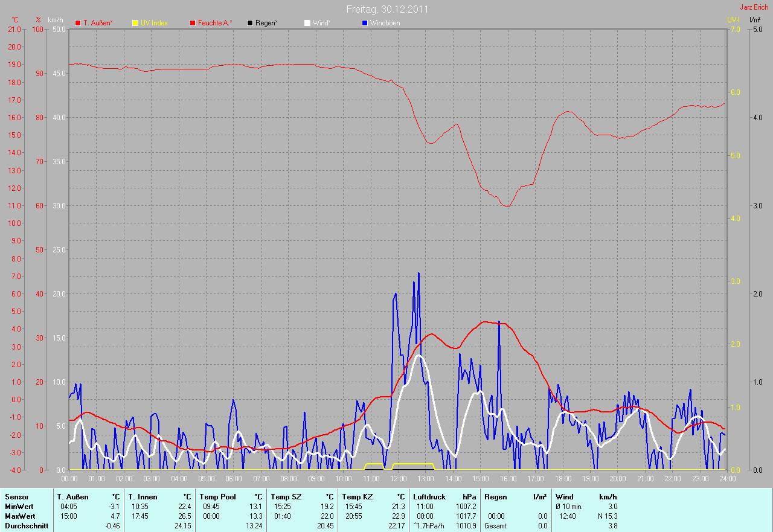The image size is (773, 532).
Task: Click the 'Temp SZ' column header
Action: (285, 497)
